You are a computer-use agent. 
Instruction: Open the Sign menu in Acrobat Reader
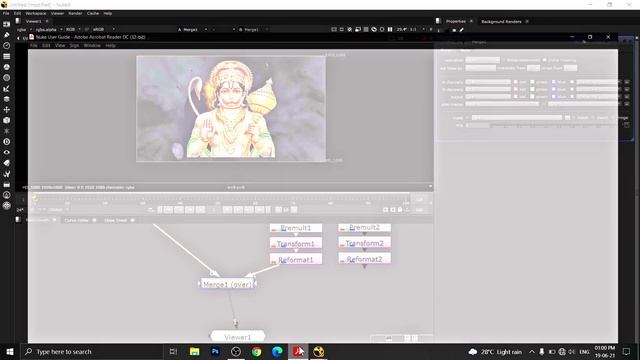pos(74,45)
